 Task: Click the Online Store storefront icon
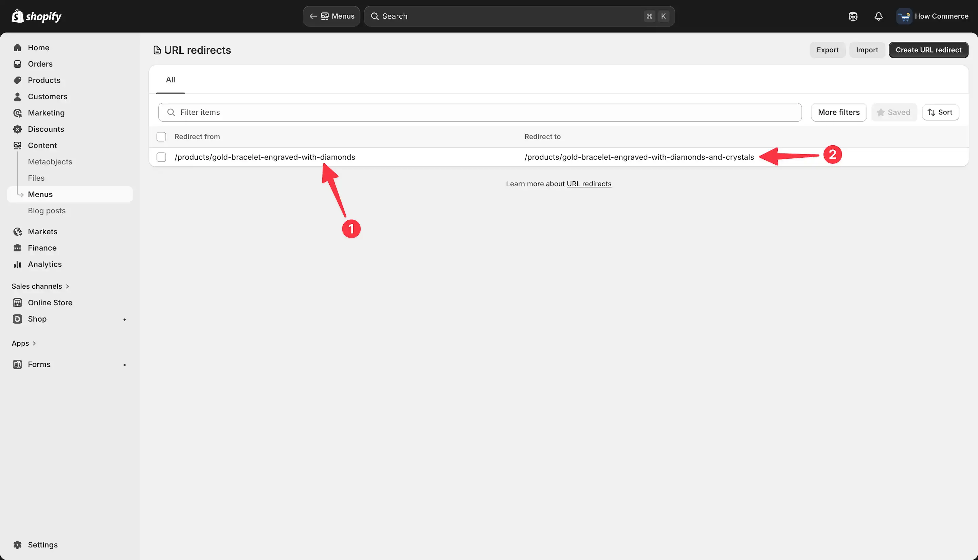click(17, 303)
